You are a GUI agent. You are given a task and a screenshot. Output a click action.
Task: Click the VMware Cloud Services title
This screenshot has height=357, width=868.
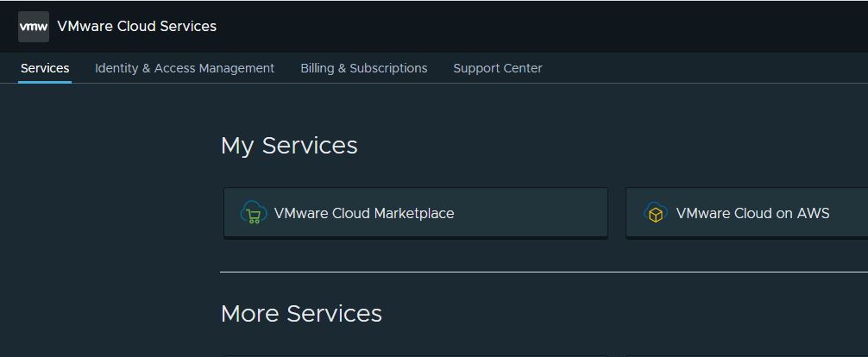(136, 27)
